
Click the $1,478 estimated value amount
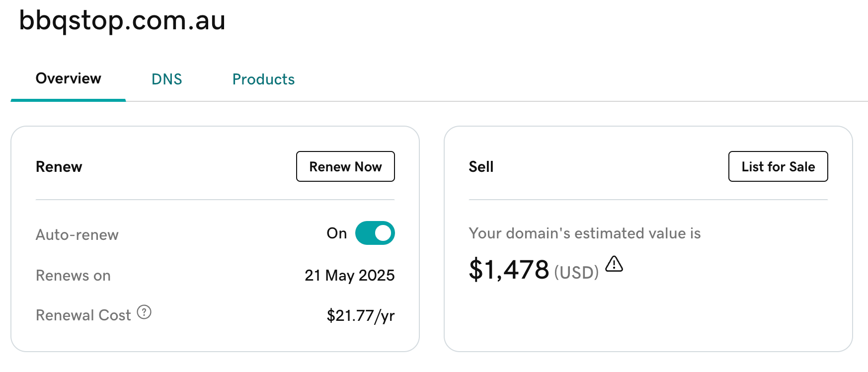[509, 270]
